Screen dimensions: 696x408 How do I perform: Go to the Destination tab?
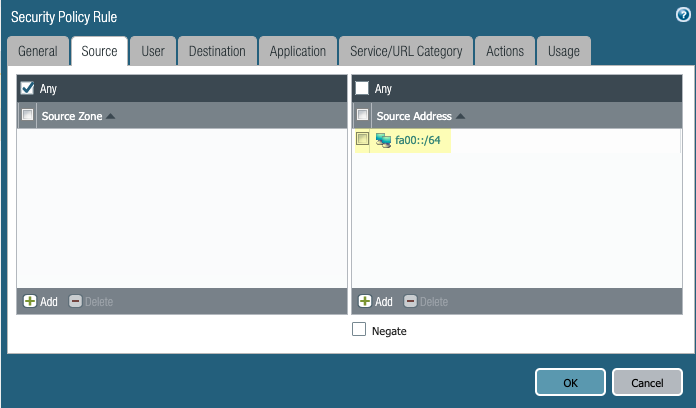pos(217,51)
